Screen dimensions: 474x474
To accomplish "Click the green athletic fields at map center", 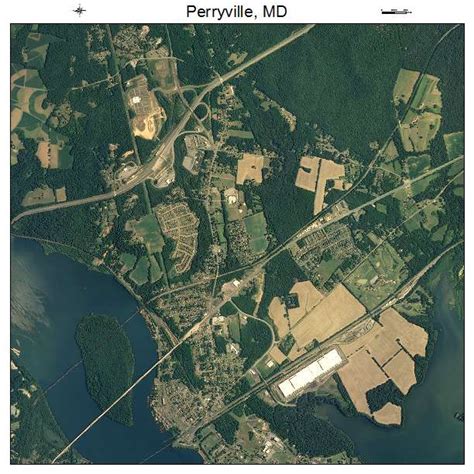I will point(256,232).
